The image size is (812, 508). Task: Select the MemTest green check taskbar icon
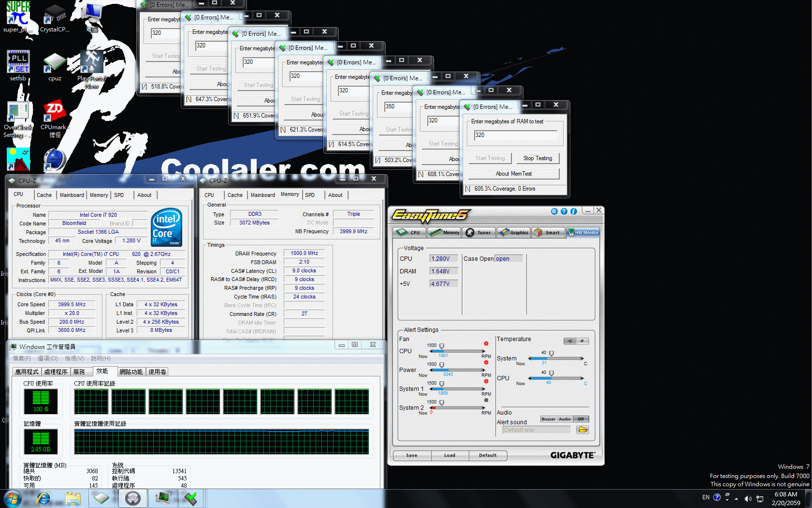[191, 498]
